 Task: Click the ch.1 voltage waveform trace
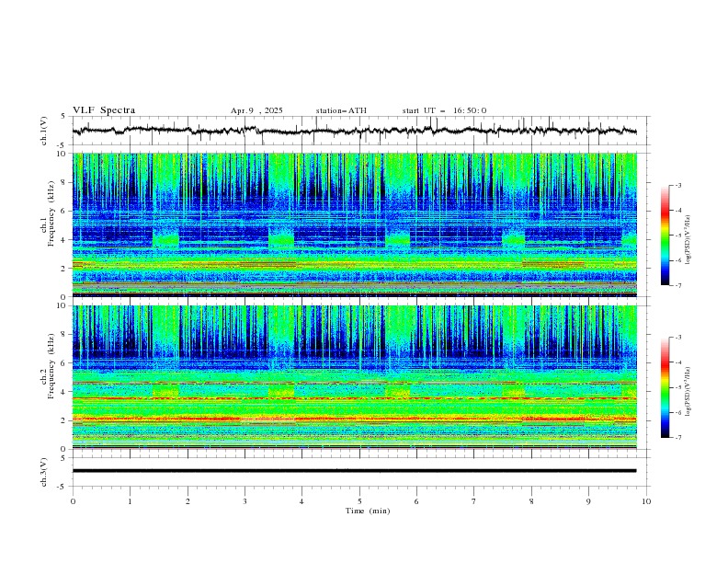354,131
